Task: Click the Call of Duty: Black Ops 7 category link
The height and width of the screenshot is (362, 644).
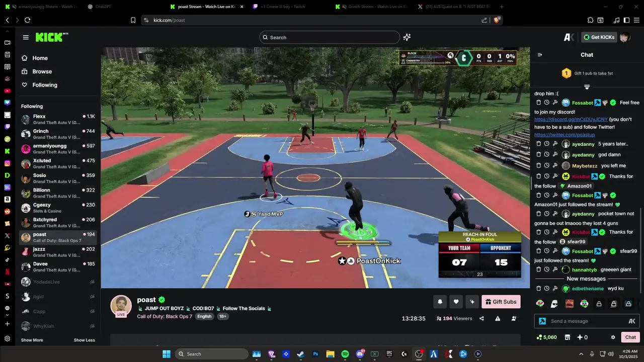Action: [165, 316]
